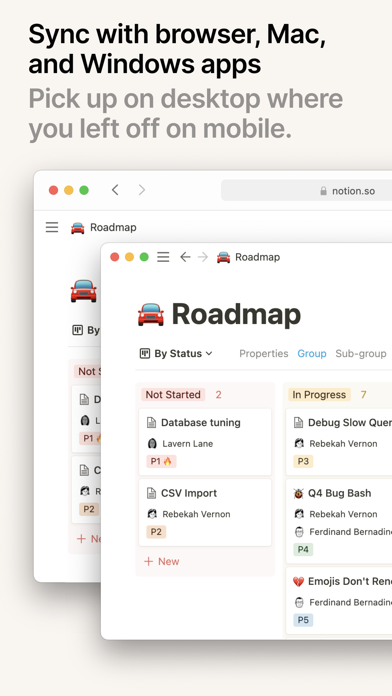Click the large car emoji page icon
Screen dimensions: 392x696
click(x=150, y=315)
